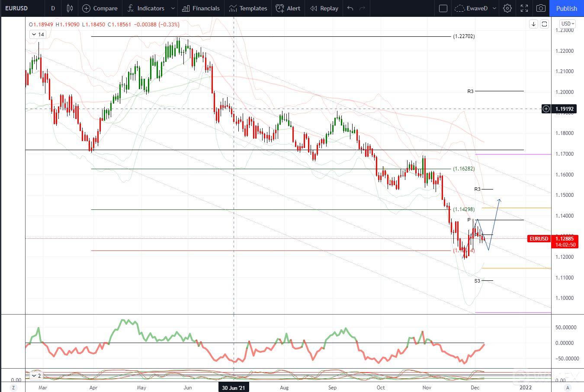Open chart settings gear

pyautogui.click(x=507, y=8)
